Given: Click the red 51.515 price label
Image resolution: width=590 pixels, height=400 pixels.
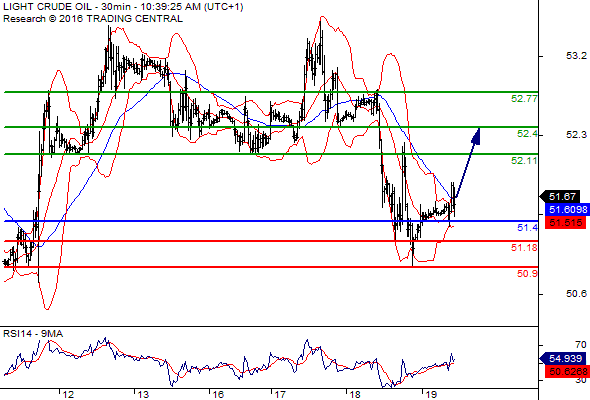Looking at the screenshot, I should [565, 222].
